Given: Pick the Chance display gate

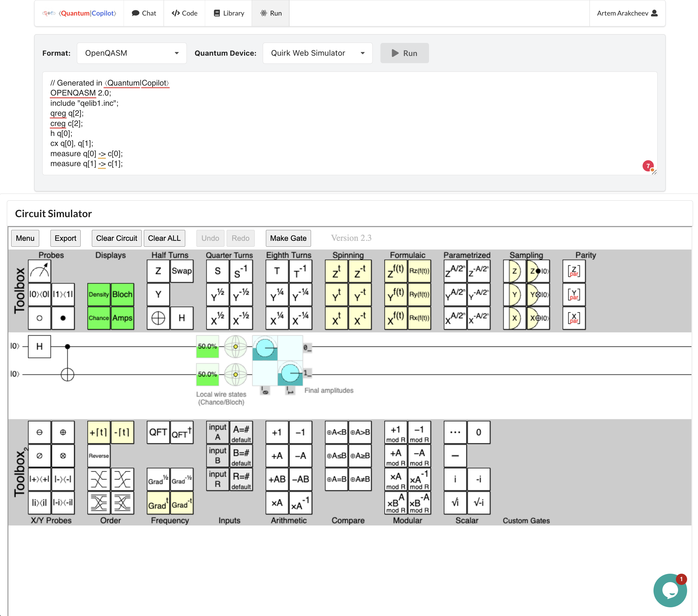Looking at the screenshot, I should [x=99, y=318].
